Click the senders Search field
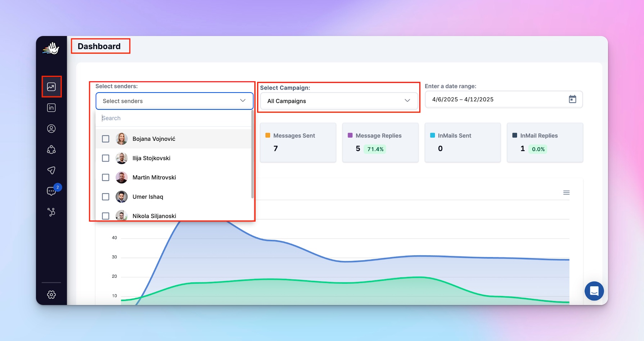 (x=174, y=118)
